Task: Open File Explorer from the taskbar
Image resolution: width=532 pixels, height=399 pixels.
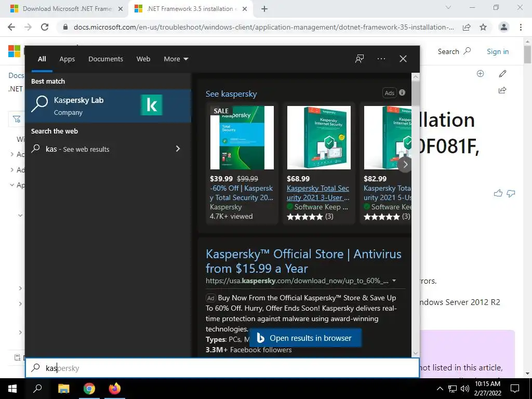Action: (x=63, y=389)
